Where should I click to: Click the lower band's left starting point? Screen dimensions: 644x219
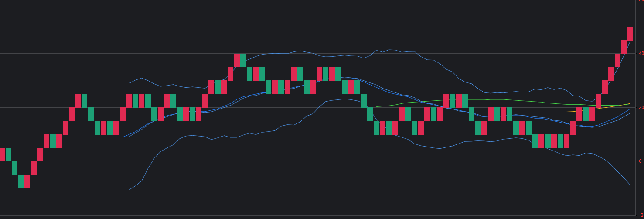(129, 190)
